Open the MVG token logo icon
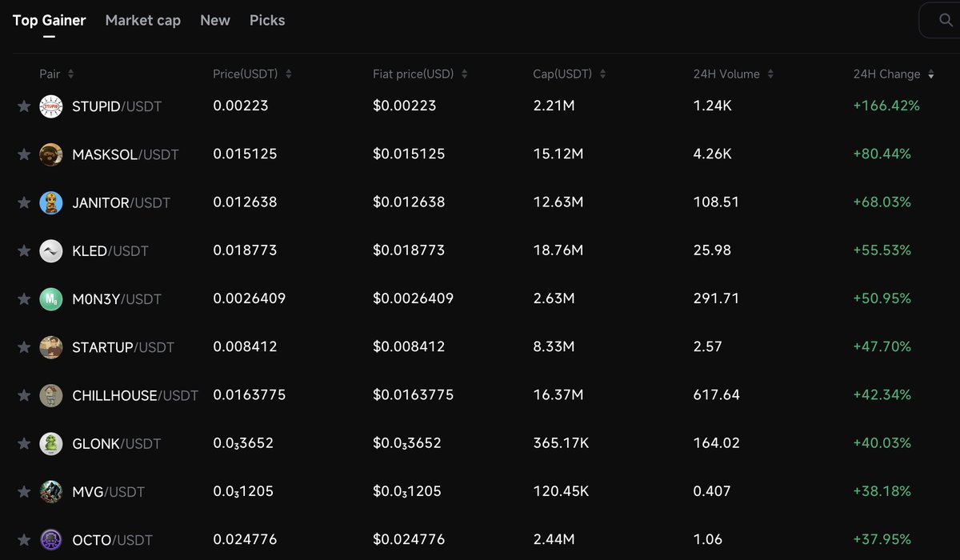The height and width of the screenshot is (560, 960). tap(51, 491)
